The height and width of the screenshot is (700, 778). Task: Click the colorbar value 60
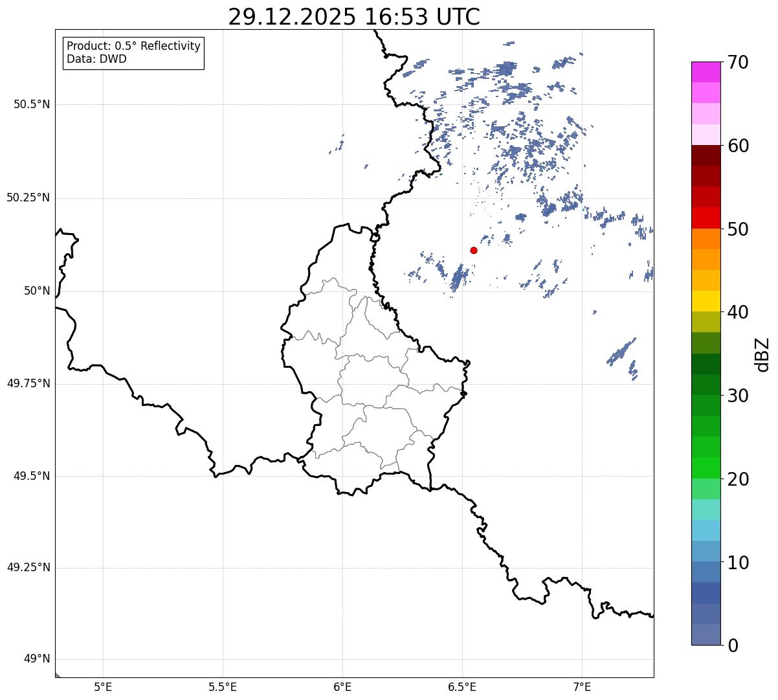pos(738,146)
